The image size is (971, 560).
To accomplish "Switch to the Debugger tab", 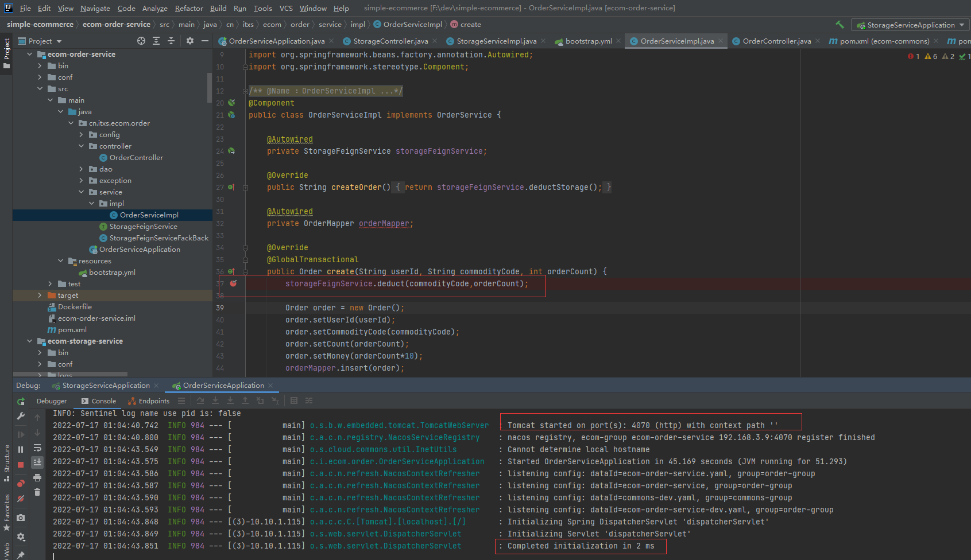I will 52,401.
